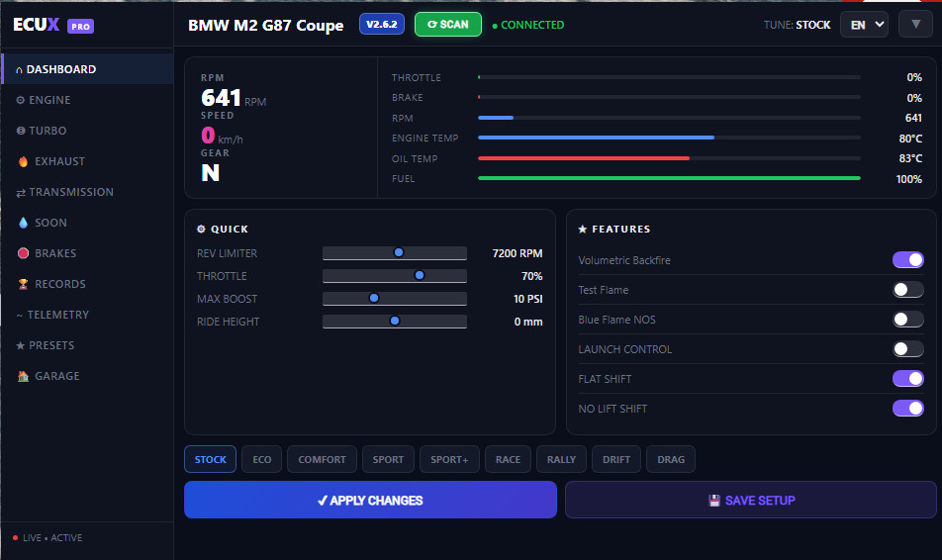Open the Presets page
Image resolution: width=942 pixels, height=560 pixels.
click(x=88, y=345)
